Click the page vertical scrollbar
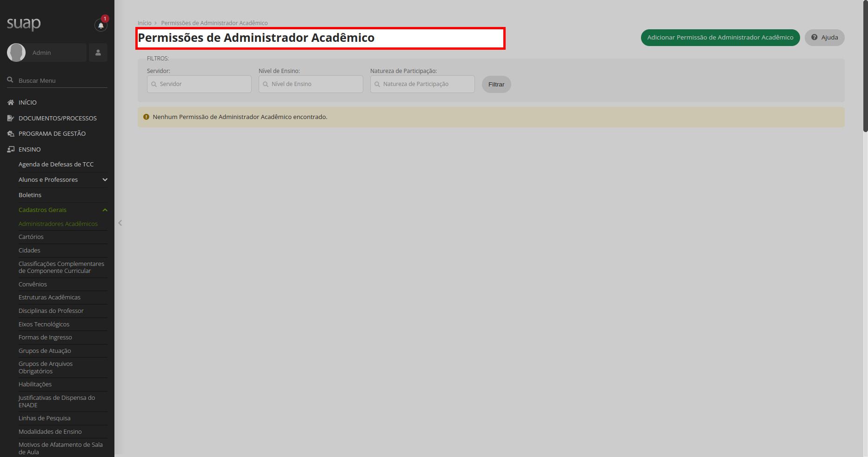The width and height of the screenshot is (868, 457). (865, 66)
